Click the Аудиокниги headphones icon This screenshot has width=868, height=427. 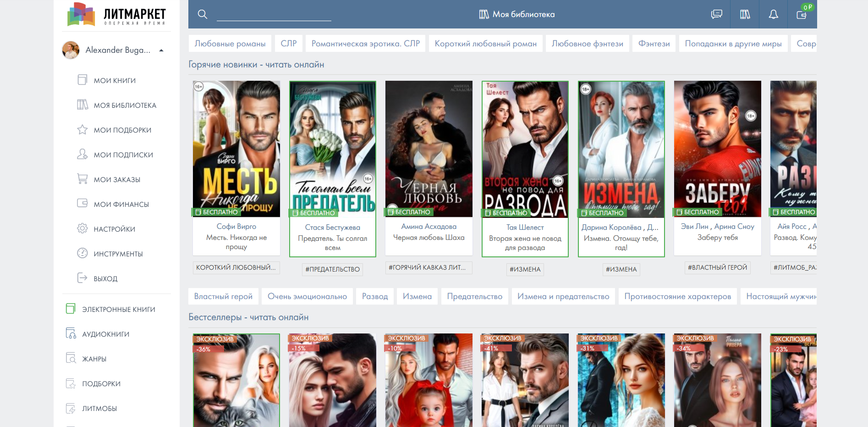(71, 333)
